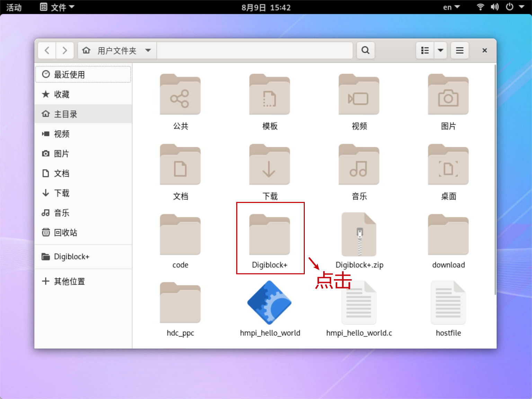
Task: Switch to list view with the view icon
Action: (x=425, y=51)
